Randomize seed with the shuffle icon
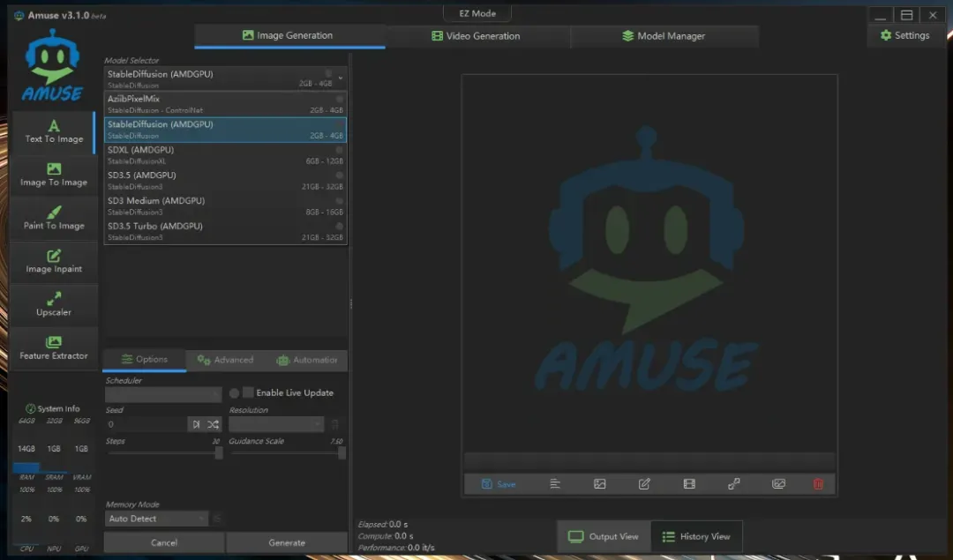Image resolution: width=953 pixels, height=560 pixels. point(214,424)
